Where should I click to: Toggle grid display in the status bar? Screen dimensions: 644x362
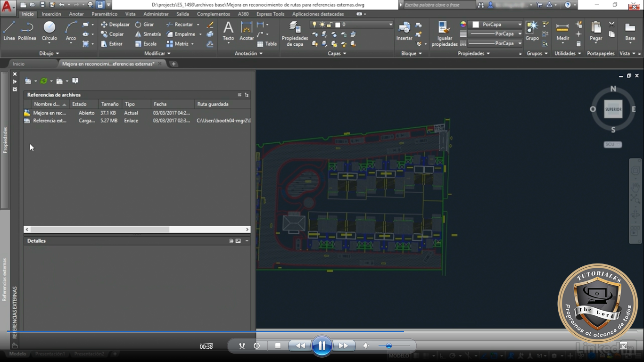click(425, 355)
